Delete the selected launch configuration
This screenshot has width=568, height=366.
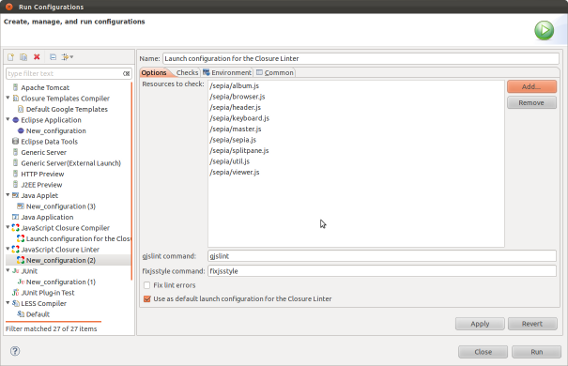tap(37, 57)
